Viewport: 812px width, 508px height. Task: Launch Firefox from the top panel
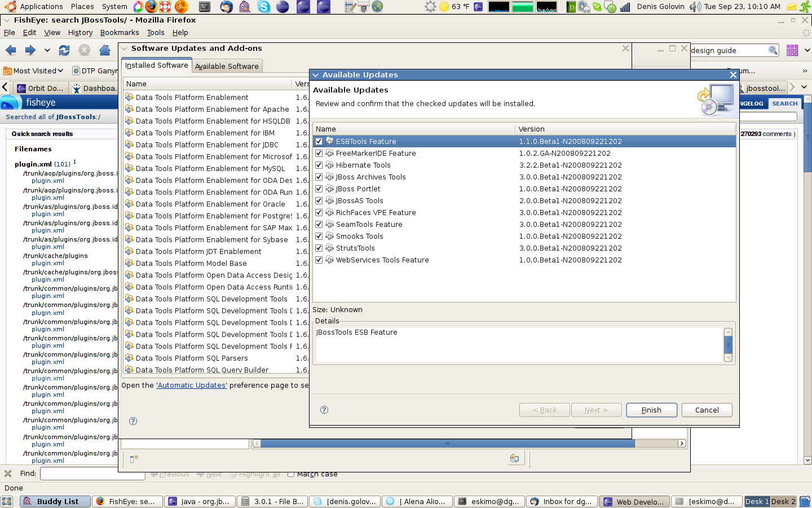coord(152,7)
